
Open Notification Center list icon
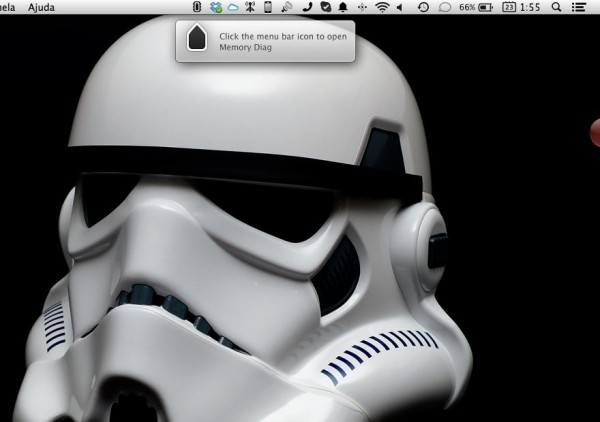pyautogui.click(x=579, y=7)
